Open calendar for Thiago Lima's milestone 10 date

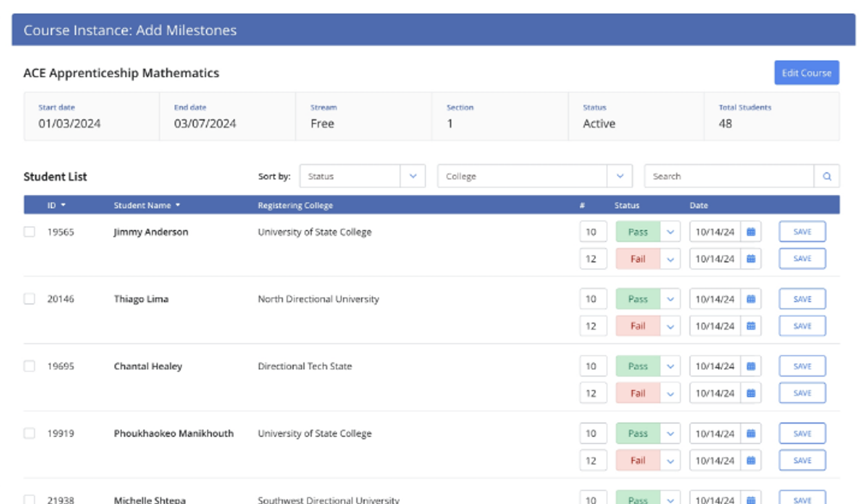751,299
